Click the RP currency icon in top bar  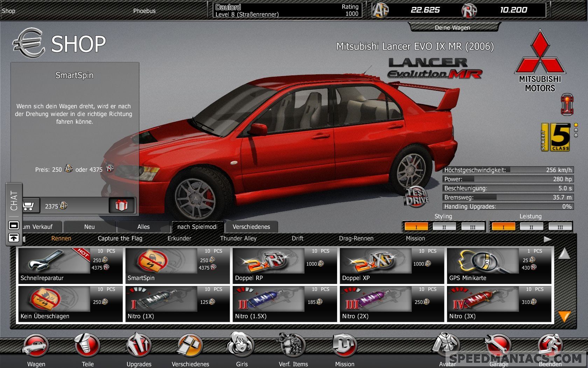(469, 10)
